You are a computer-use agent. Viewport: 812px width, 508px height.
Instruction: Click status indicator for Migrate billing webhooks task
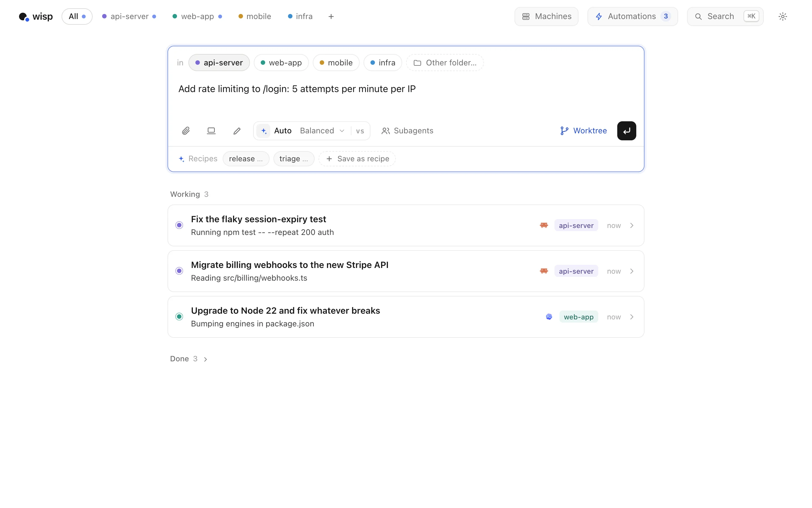tap(179, 271)
